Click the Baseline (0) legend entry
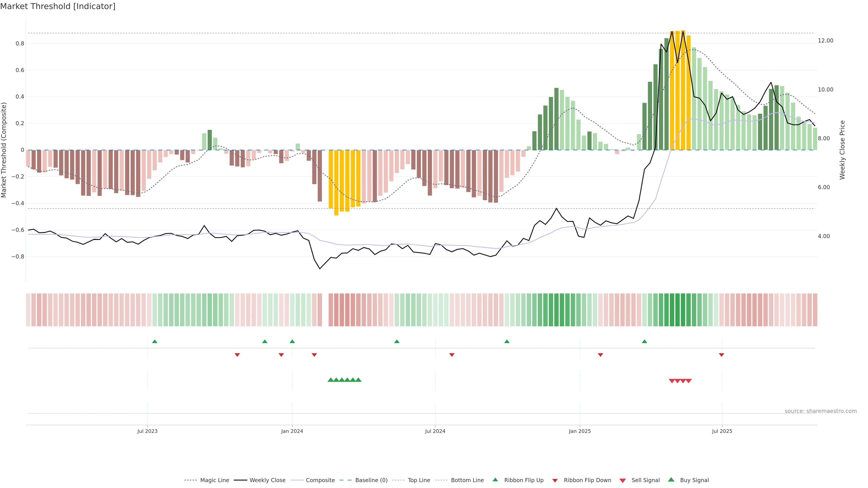Image resolution: width=868 pixels, height=488 pixels. (x=371, y=480)
